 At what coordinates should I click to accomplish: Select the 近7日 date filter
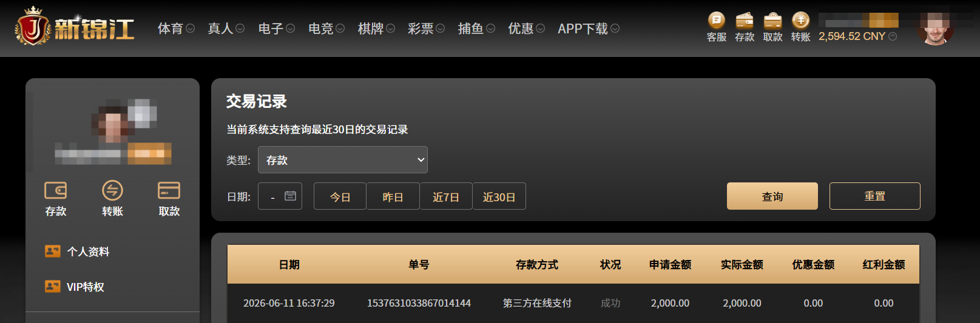tap(446, 196)
